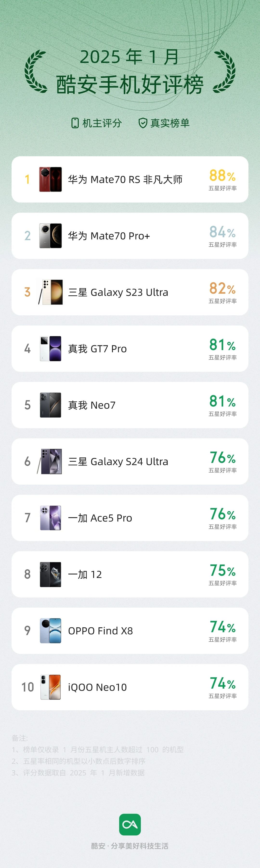Click the right laurel wreath decoration
The width and height of the screenshot is (260, 868).
click(224, 71)
